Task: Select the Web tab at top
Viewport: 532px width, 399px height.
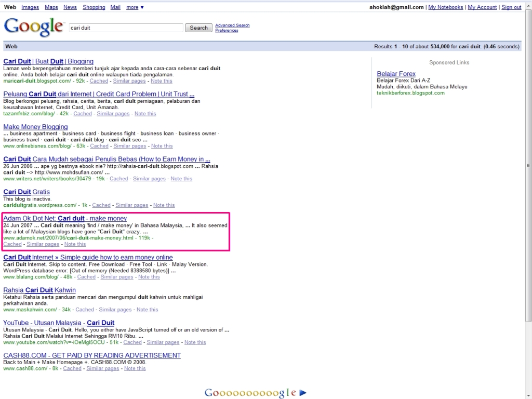Action: tap(10, 7)
